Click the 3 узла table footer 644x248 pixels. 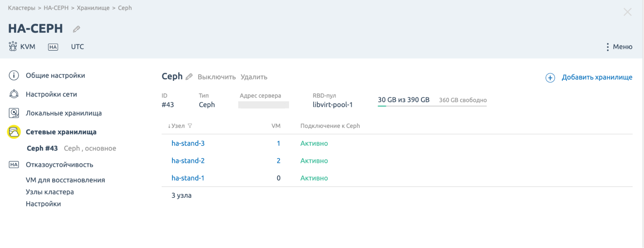click(181, 196)
